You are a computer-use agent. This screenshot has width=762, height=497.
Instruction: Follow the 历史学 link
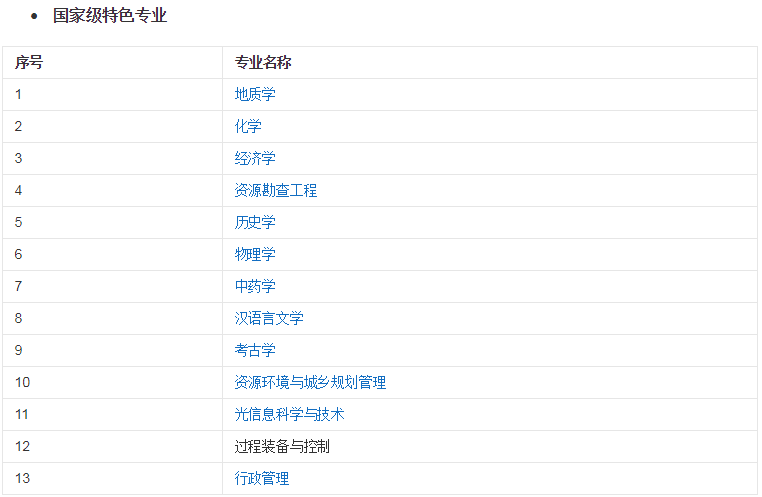[255, 223]
